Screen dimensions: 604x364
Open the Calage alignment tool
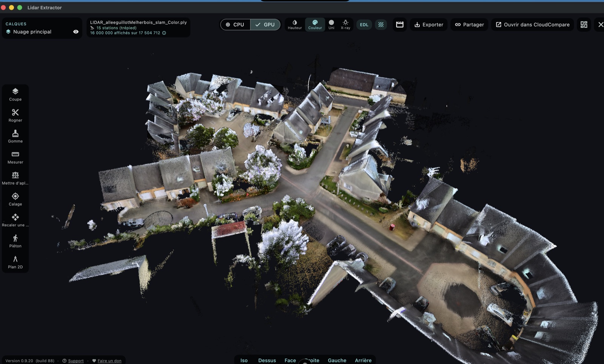pos(15,199)
